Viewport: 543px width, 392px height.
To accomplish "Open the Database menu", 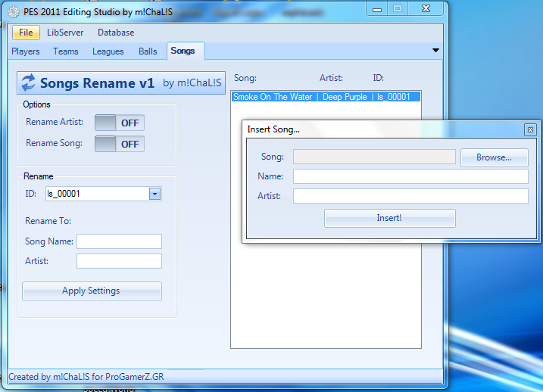I will point(116,33).
